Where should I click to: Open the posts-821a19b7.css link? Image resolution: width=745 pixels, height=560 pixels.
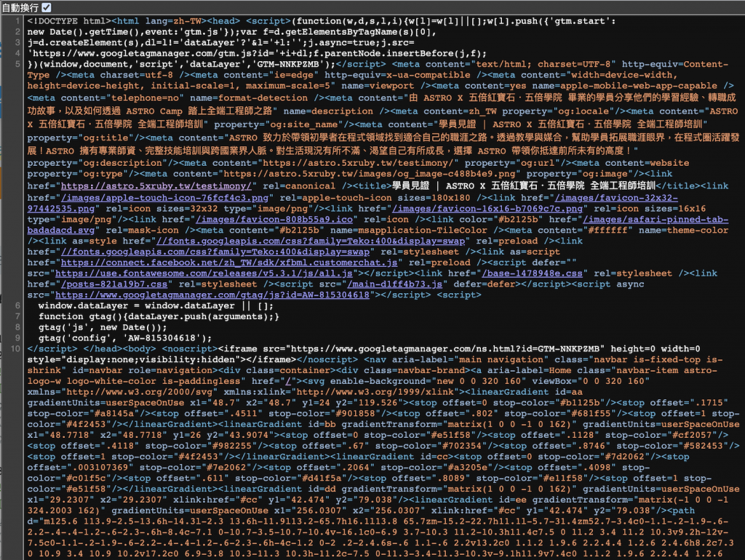tap(114, 284)
